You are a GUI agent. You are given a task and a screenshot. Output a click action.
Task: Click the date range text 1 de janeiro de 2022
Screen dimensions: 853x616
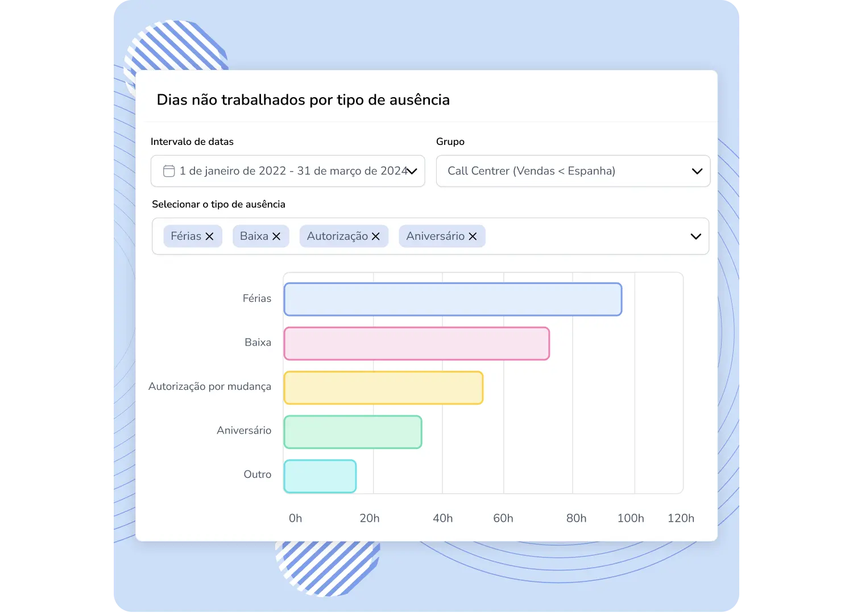click(x=233, y=171)
